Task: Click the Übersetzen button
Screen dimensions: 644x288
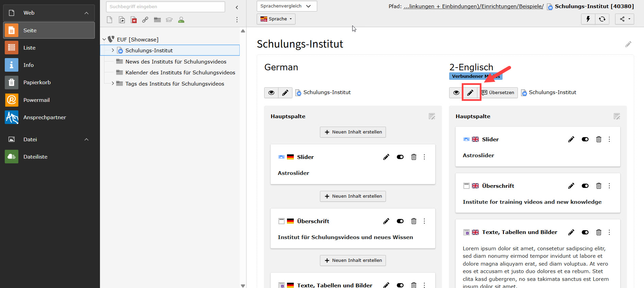Action: [x=498, y=93]
